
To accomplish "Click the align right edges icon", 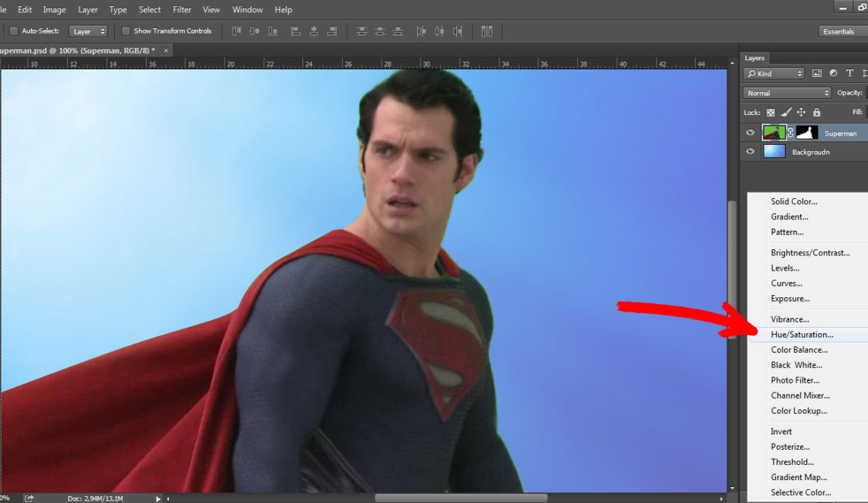I will 332,31.
